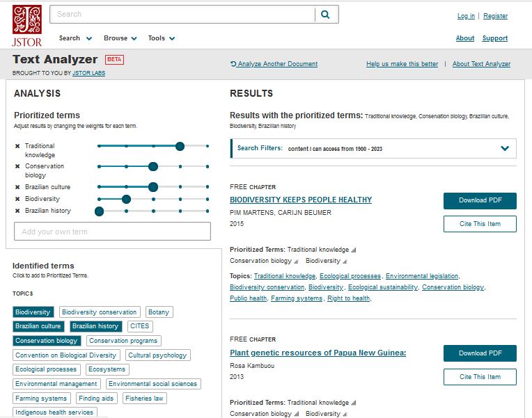
Task: Open Ecological sustainability topic link
Action: coord(383,287)
